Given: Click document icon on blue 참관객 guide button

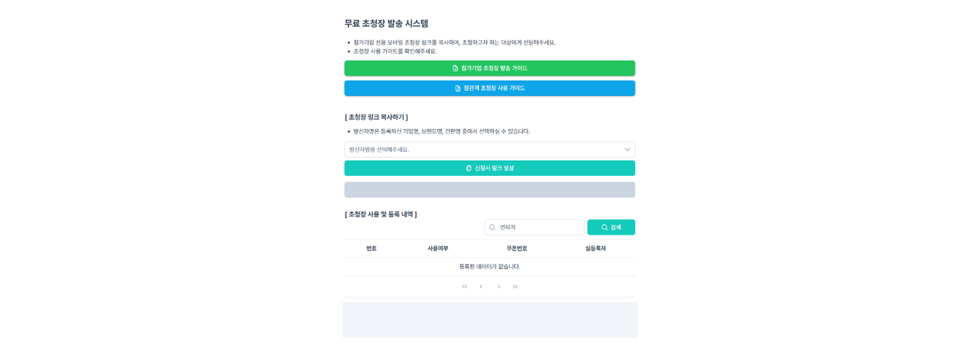Looking at the screenshot, I should click(x=458, y=88).
